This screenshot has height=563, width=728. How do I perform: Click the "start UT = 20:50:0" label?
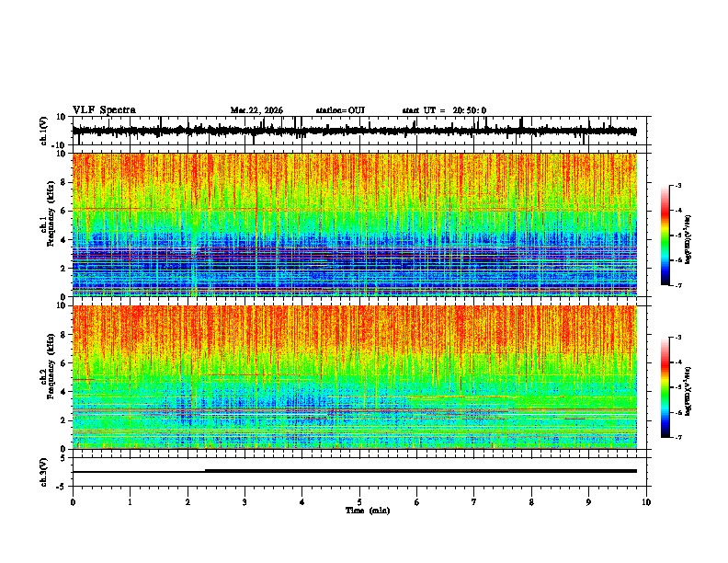(444, 110)
